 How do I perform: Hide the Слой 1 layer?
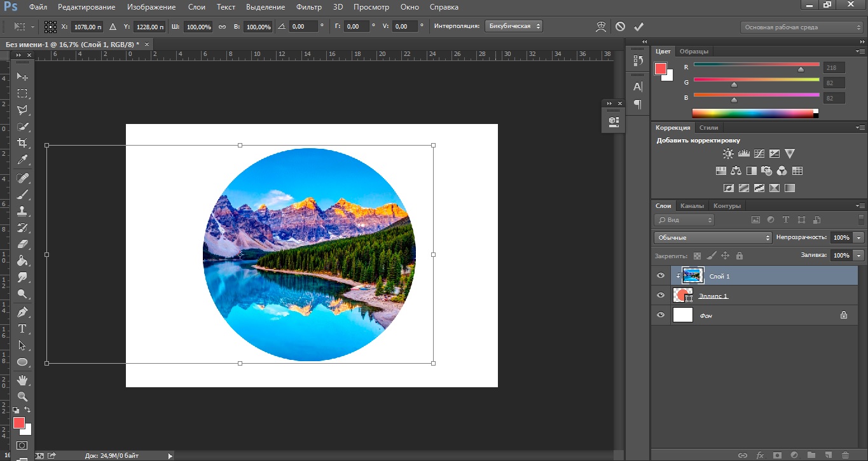pos(661,276)
